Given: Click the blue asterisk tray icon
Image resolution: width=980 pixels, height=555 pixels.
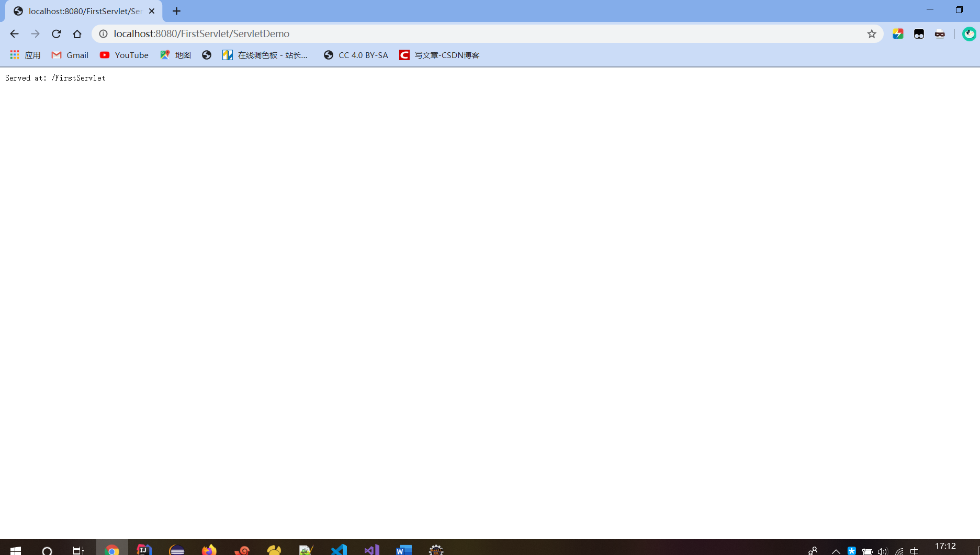Looking at the screenshot, I should [x=852, y=551].
